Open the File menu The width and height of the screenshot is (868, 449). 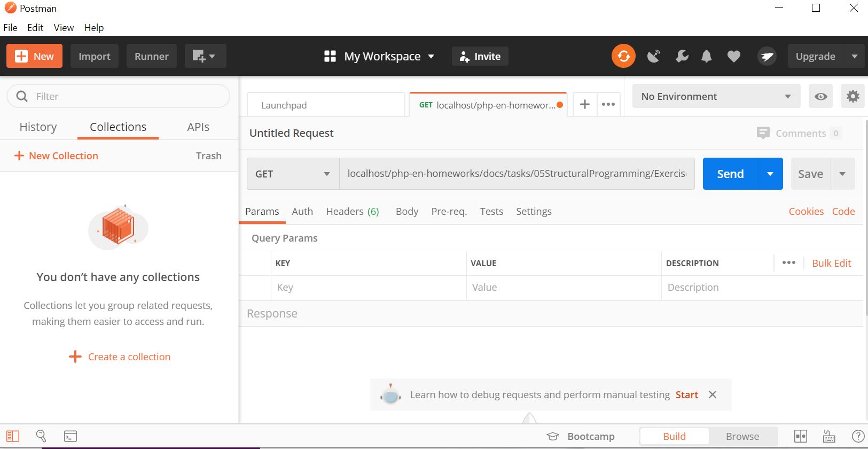tap(10, 28)
